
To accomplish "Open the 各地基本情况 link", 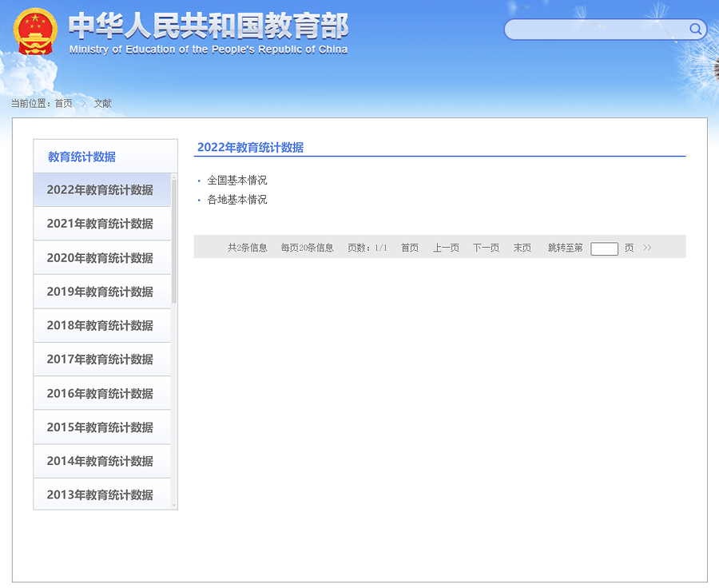I will coord(236,200).
